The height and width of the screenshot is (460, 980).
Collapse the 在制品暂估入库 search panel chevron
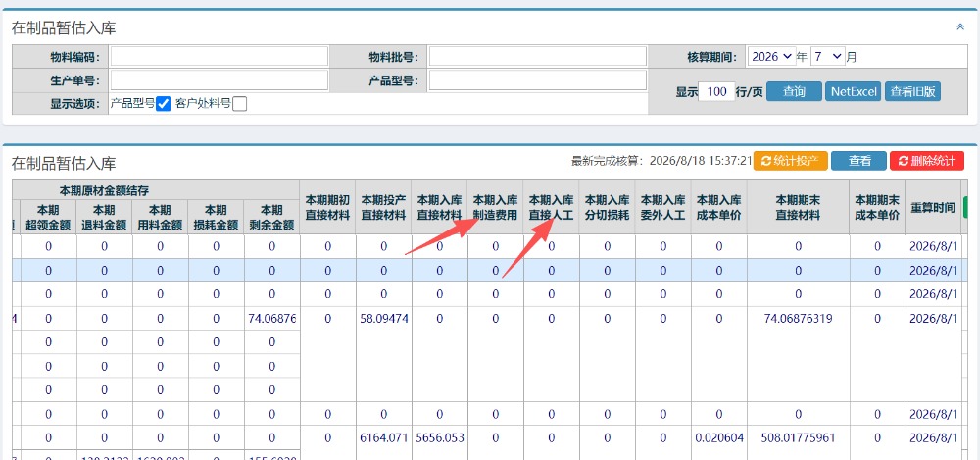tap(960, 26)
